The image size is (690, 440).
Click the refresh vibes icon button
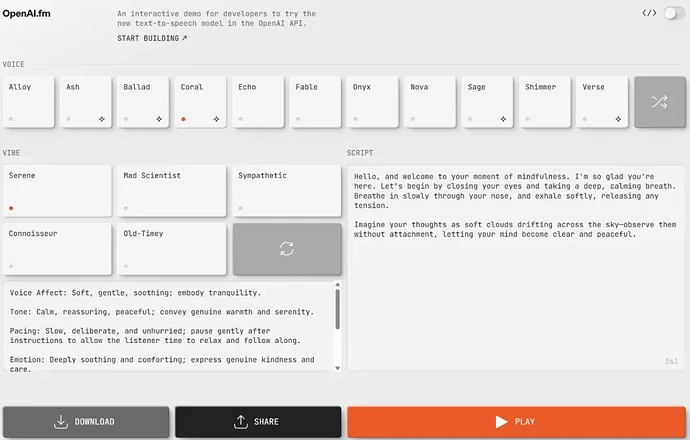285,249
